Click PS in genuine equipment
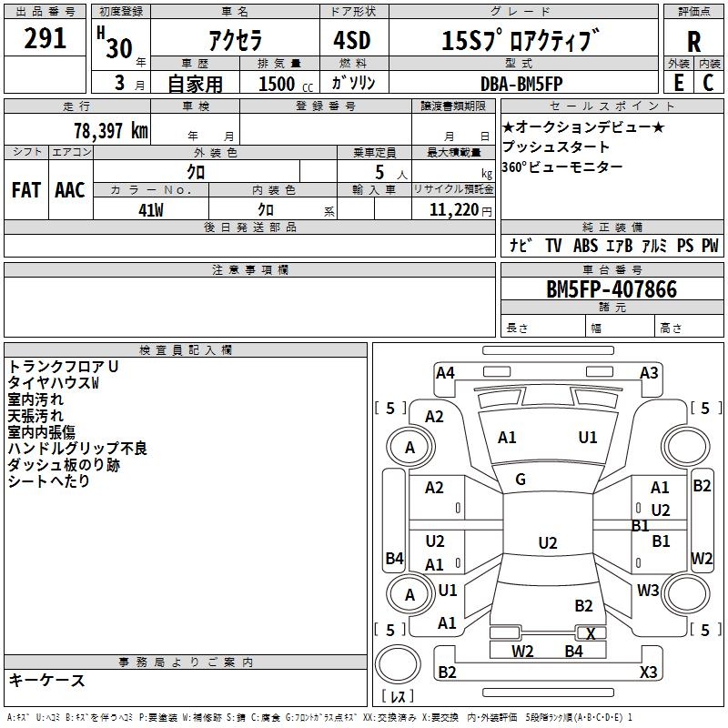728x728 pixels. 685,246
